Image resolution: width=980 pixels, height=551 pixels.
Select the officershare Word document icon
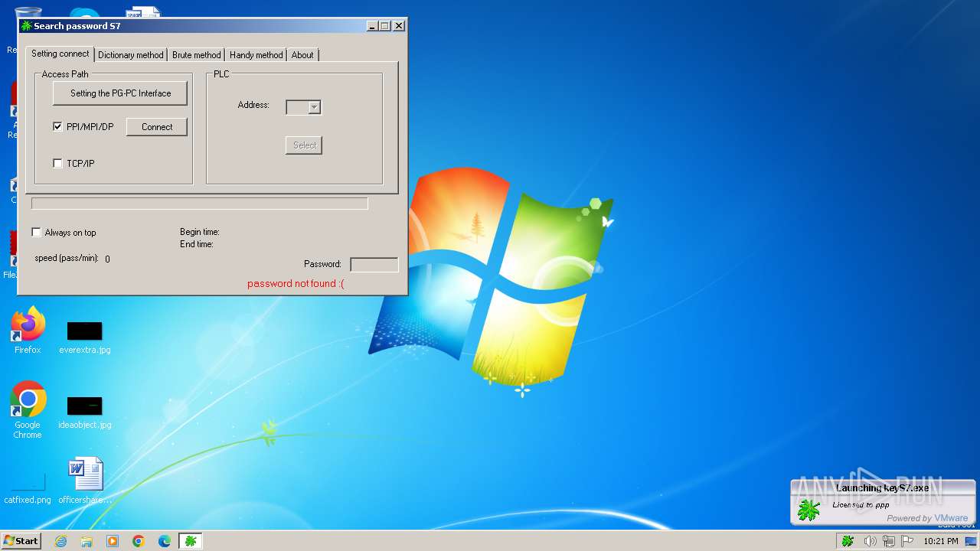coord(85,481)
